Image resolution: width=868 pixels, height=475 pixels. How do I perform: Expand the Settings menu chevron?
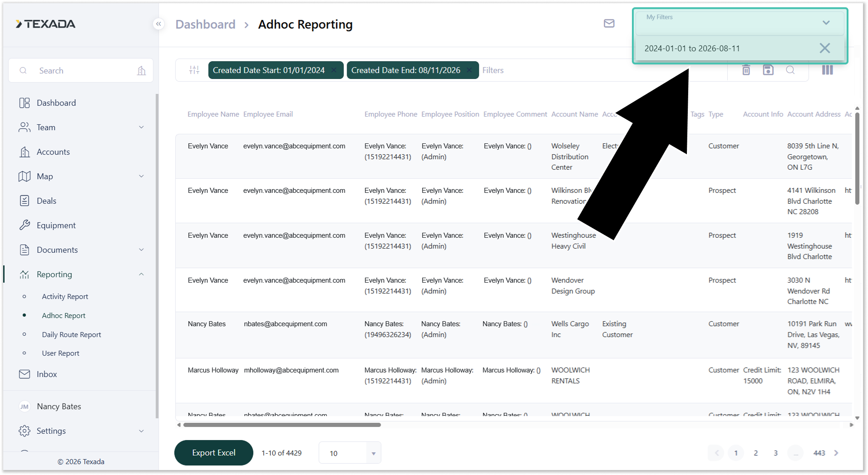(141, 431)
